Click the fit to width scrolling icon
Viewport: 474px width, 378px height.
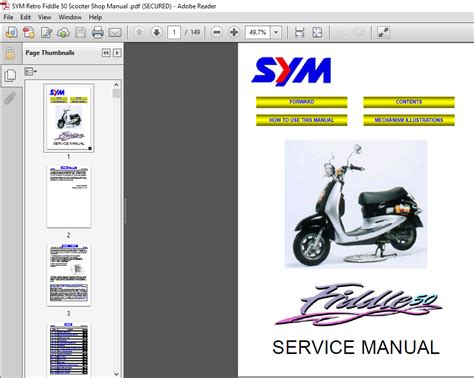click(299, 32)
